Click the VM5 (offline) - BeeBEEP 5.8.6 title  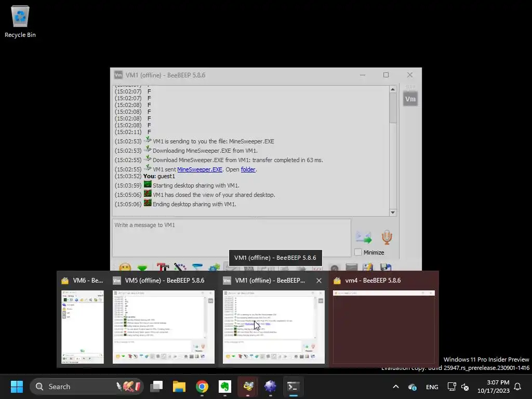tap(165, 280)
